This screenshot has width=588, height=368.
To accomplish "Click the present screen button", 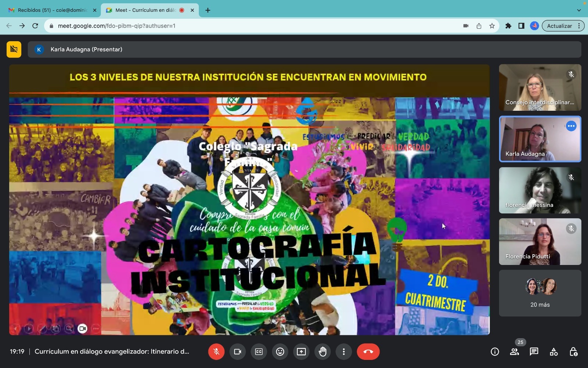I will coord(301,352).
